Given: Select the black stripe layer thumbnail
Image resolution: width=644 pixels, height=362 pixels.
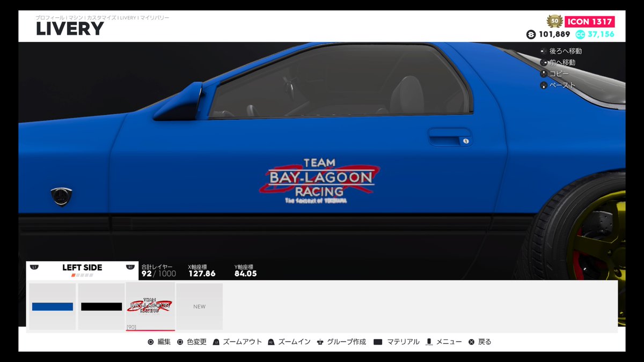Looking at the screenshot, I should [x=101, y=306].
